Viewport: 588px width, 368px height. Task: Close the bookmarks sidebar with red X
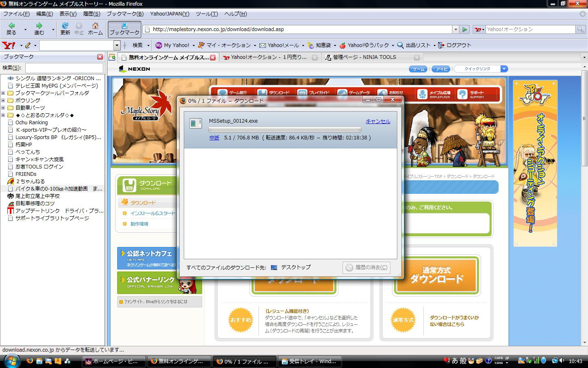[x=100, y=57]
